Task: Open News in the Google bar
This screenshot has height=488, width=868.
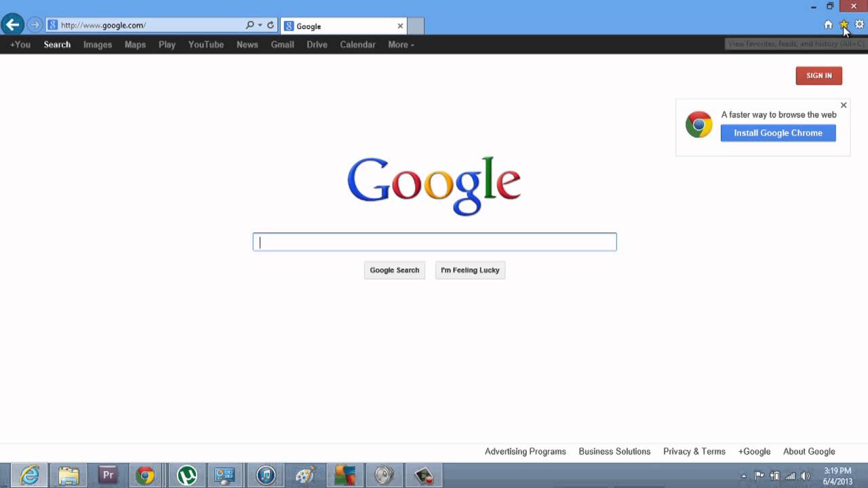Action: (247, 45)
